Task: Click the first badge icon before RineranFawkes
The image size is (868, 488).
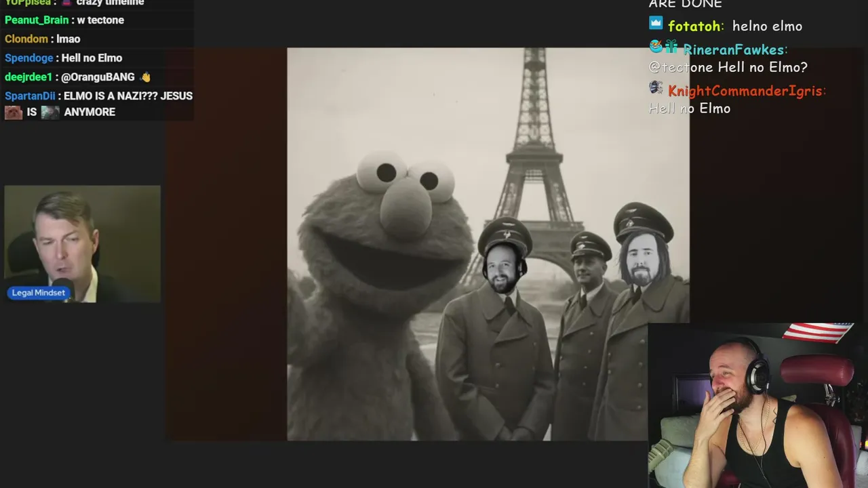Action: pos(655,47)
